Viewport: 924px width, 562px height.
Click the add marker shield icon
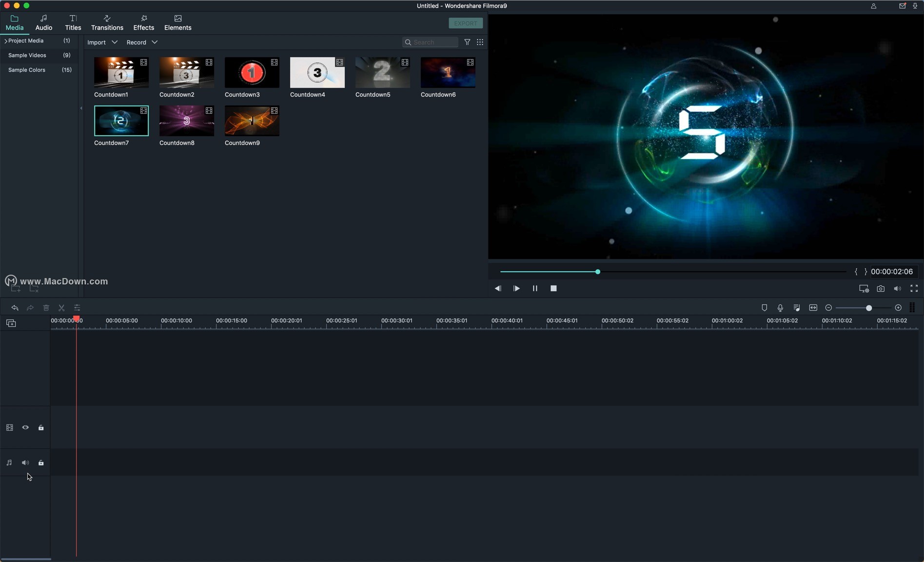[764, 308]
